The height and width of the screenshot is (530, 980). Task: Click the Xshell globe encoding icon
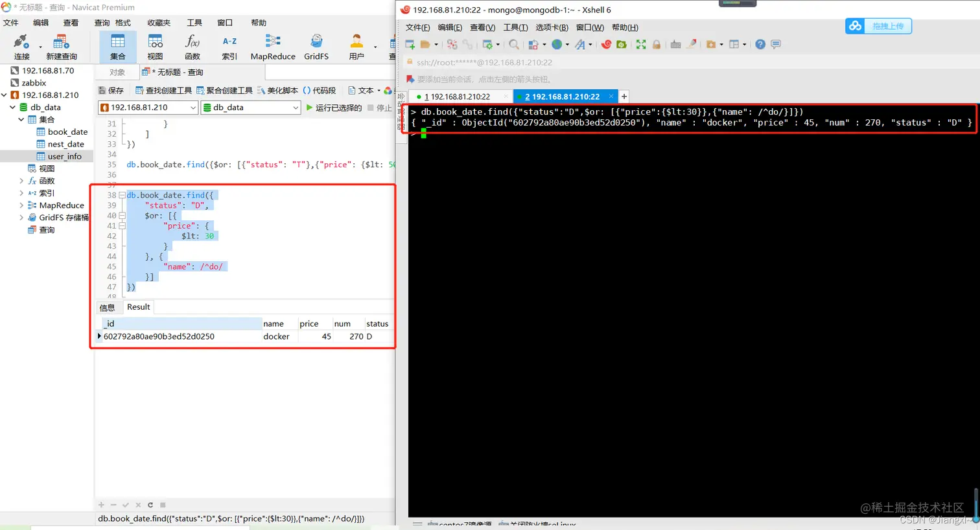557,45
